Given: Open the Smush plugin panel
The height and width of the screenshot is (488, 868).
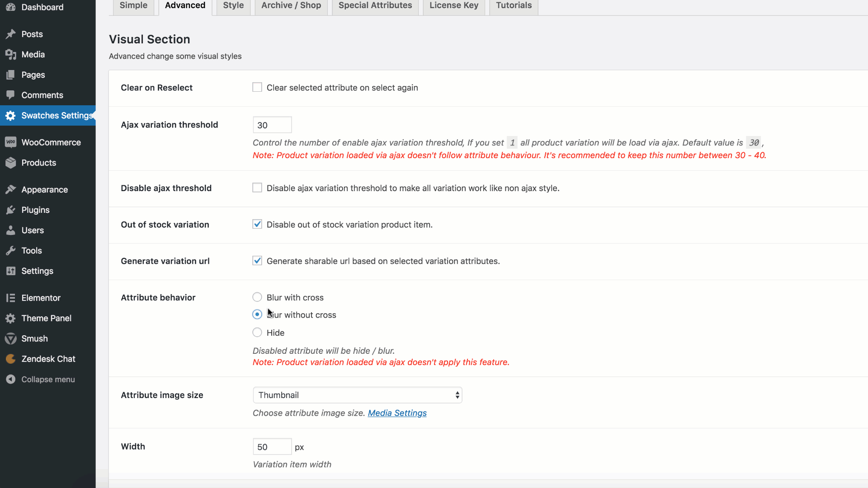Looking at the screenshot, I should [x=34, y=338].
